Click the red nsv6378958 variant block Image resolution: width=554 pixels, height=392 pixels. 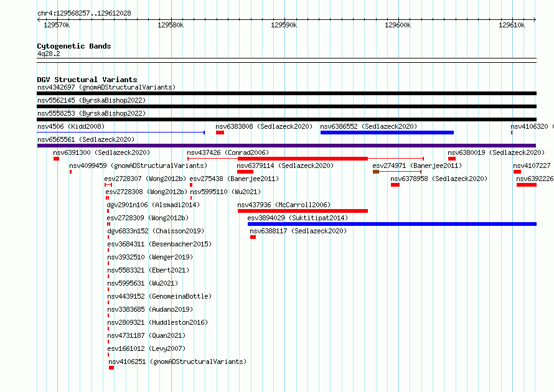pyautogui.click(x=395, y=185)
